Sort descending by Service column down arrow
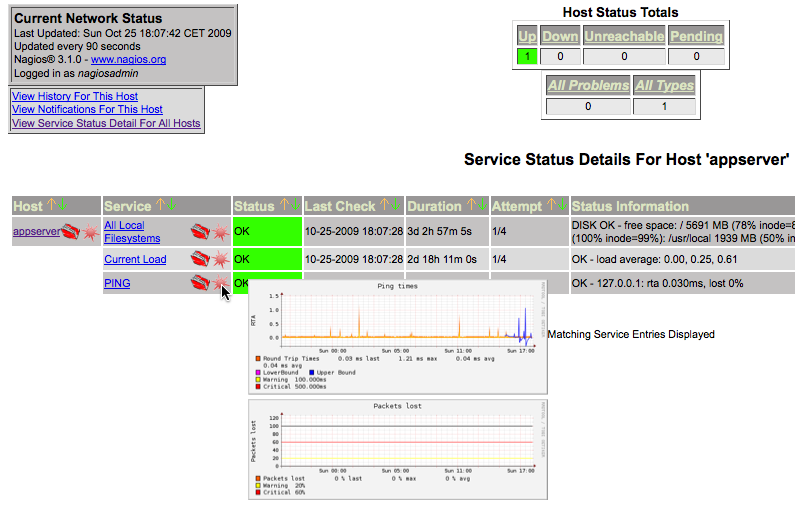The width and height of the screenshot is (795, 507). [x=173, y=206]
